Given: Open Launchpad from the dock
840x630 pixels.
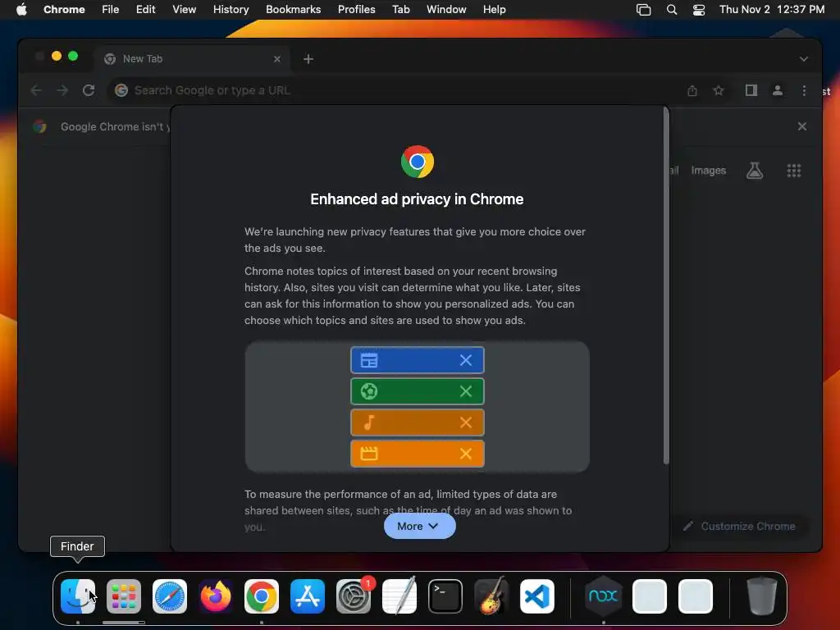Looking at the screenshot, I should (124, 596).
